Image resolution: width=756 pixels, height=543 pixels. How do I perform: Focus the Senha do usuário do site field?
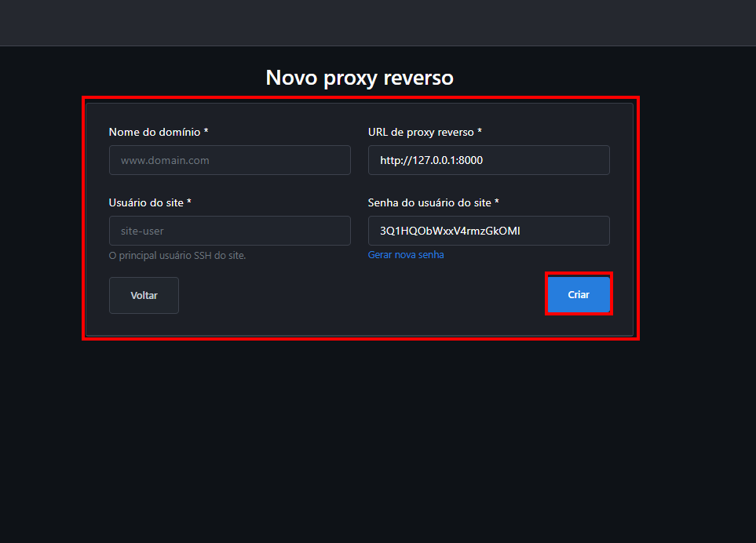tap(488, 231)
